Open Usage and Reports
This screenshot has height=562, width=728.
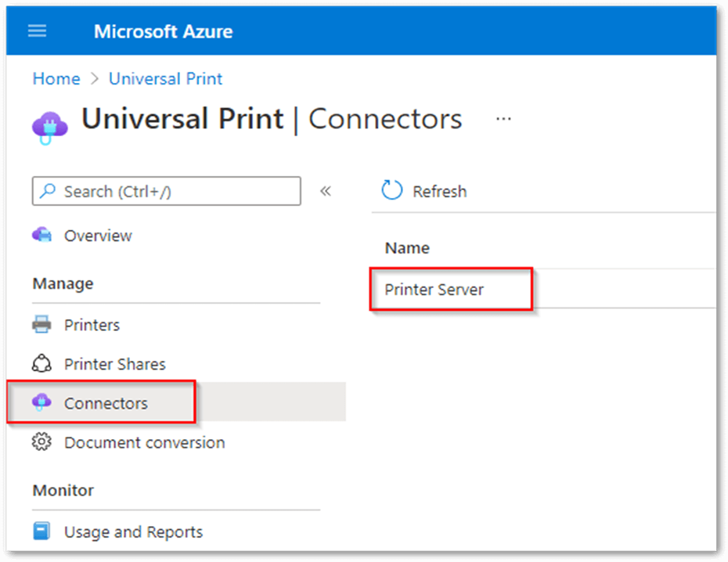pos(133,531)
